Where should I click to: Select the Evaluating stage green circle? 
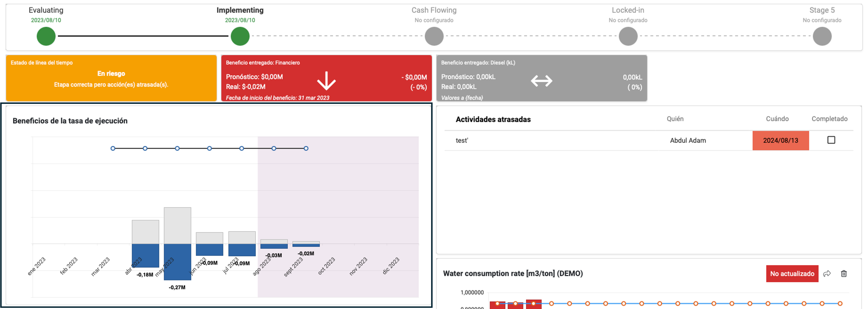[46, 36]
